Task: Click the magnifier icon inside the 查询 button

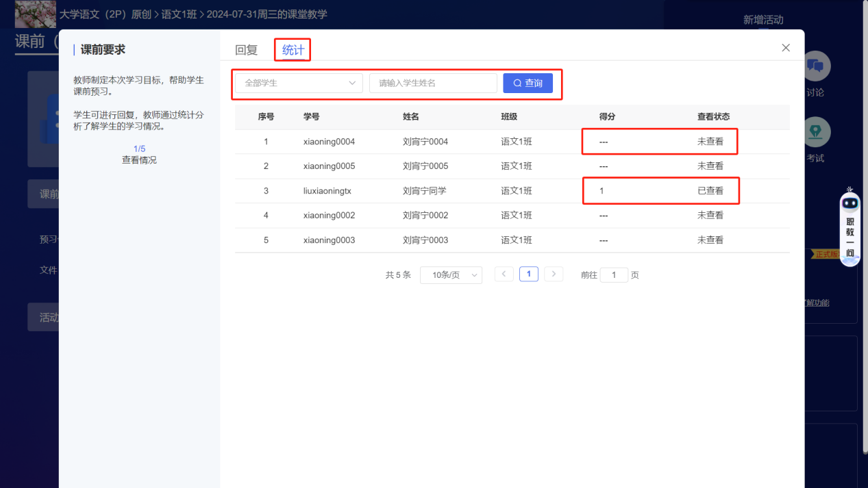Action: pos(517,83)
